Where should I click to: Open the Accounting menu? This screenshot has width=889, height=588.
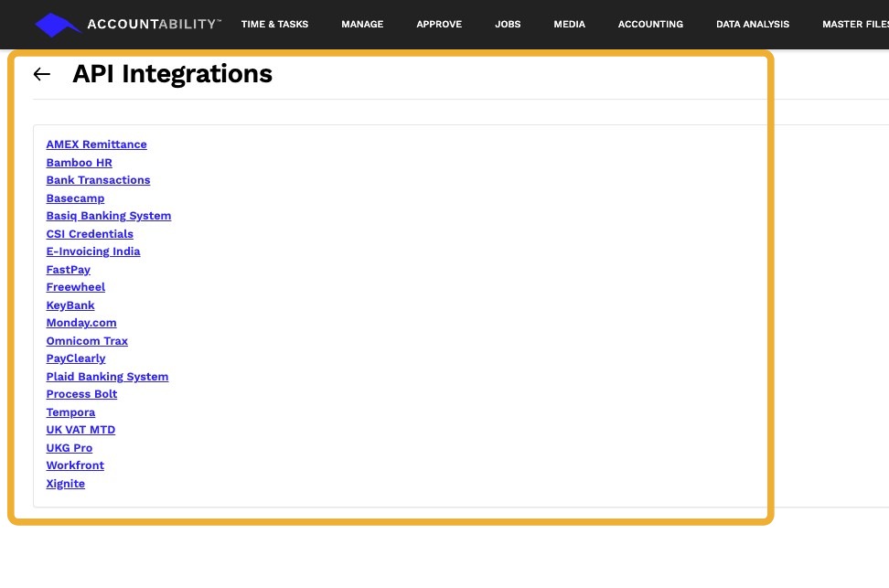pos(650,25)
